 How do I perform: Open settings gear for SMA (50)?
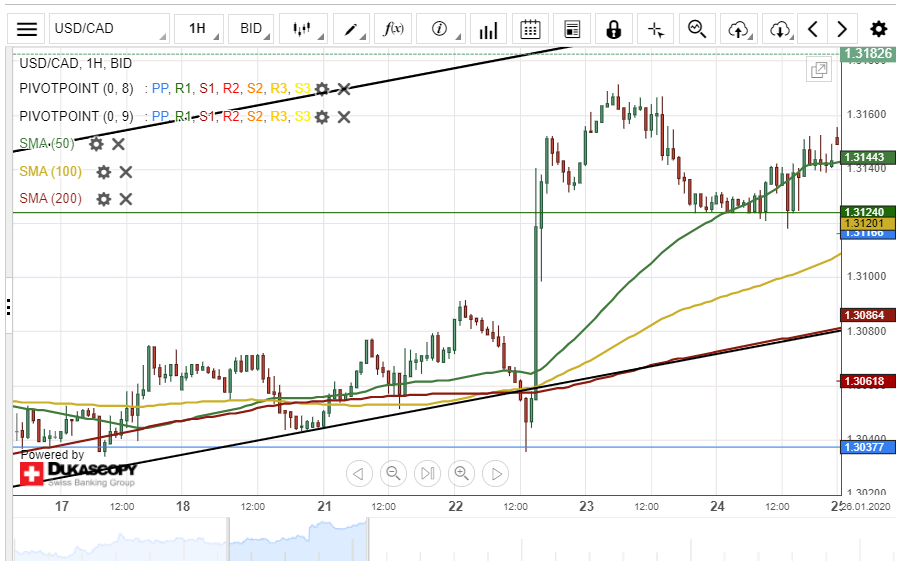coord(96,144)
